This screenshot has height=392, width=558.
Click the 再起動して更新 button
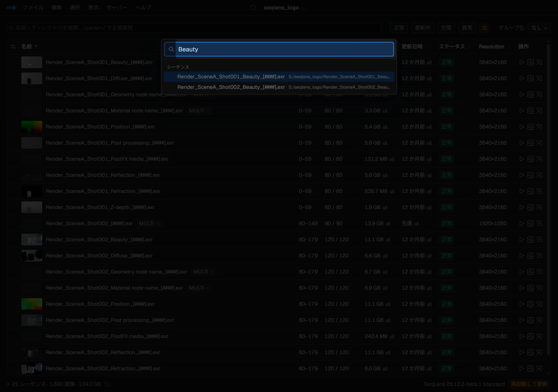coord(529,384)
